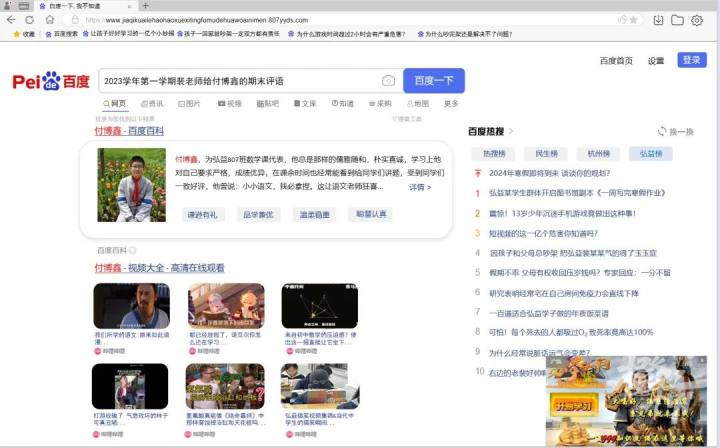Select the 知道 search tab
The height and width of the screenshot is (448, 720).
coord(343,104)
